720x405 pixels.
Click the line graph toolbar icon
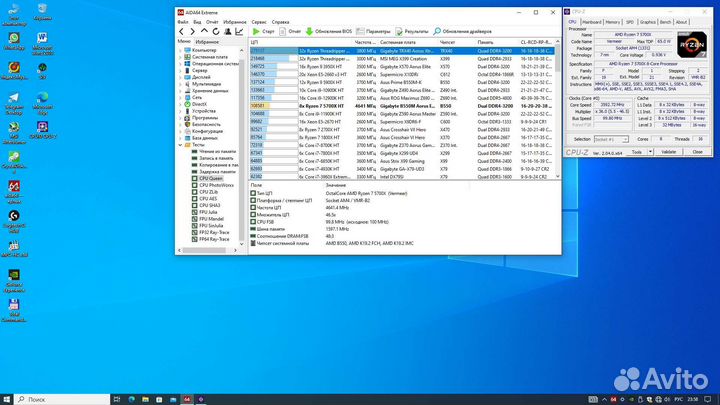pos(239,31)
